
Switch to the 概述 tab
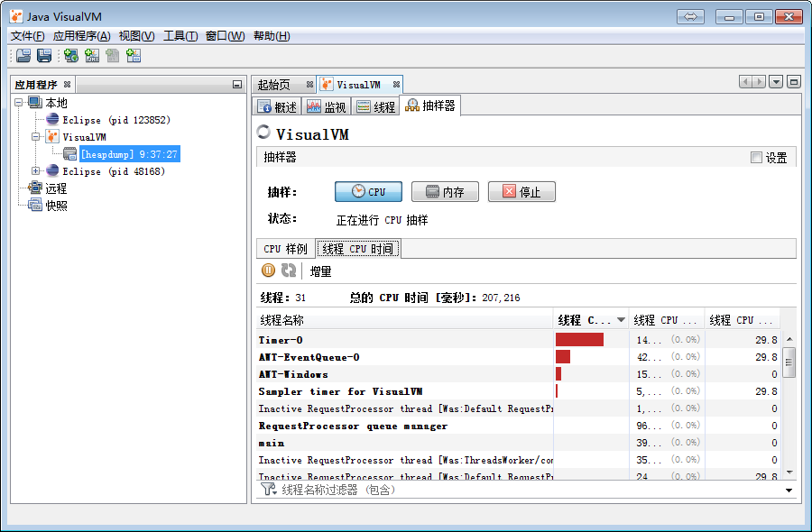coord(277,106)
